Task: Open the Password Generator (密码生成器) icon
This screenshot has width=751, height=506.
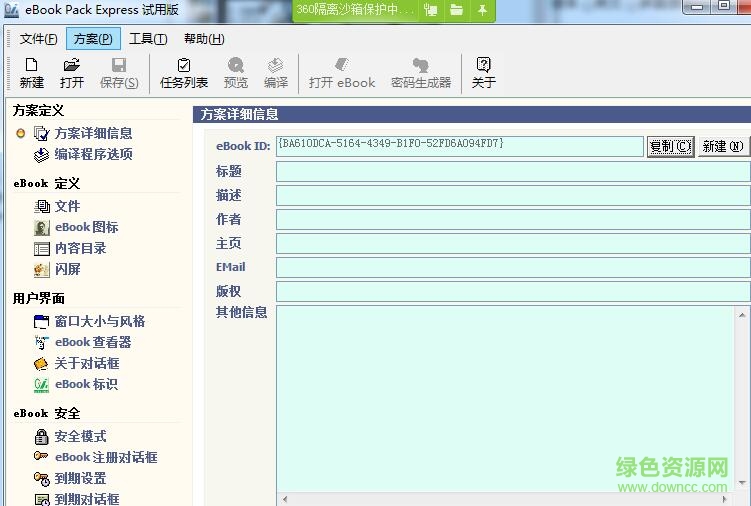Action: (421, 65)
